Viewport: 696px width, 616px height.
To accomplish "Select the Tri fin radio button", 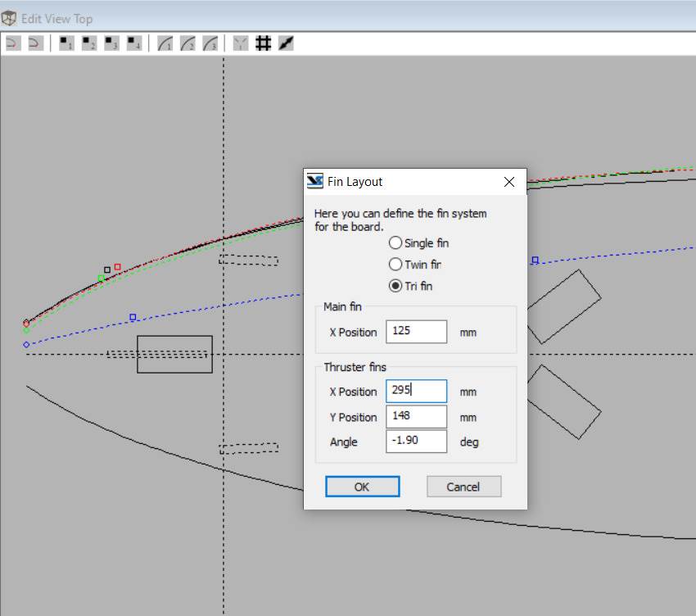I will 396,286.
